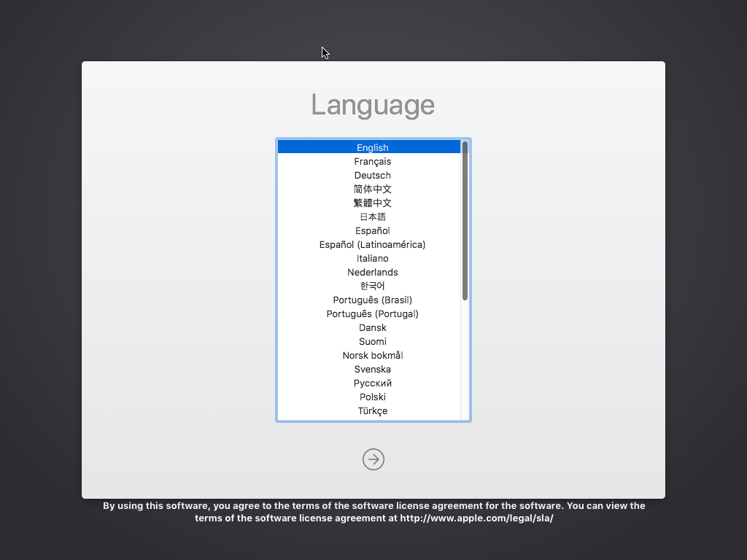Select English from the language list
The height and width of the screenshot is (560, 747).
(x=372, y=147)
